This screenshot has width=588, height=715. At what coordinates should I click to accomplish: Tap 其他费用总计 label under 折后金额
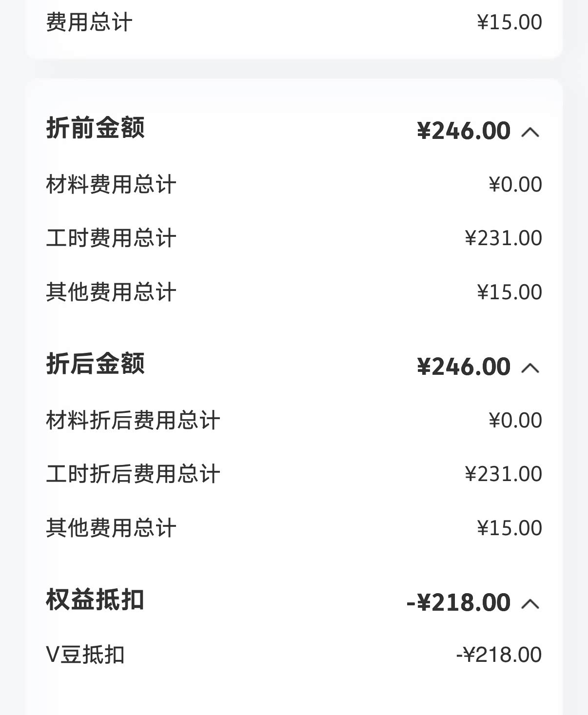pos(111,528)
